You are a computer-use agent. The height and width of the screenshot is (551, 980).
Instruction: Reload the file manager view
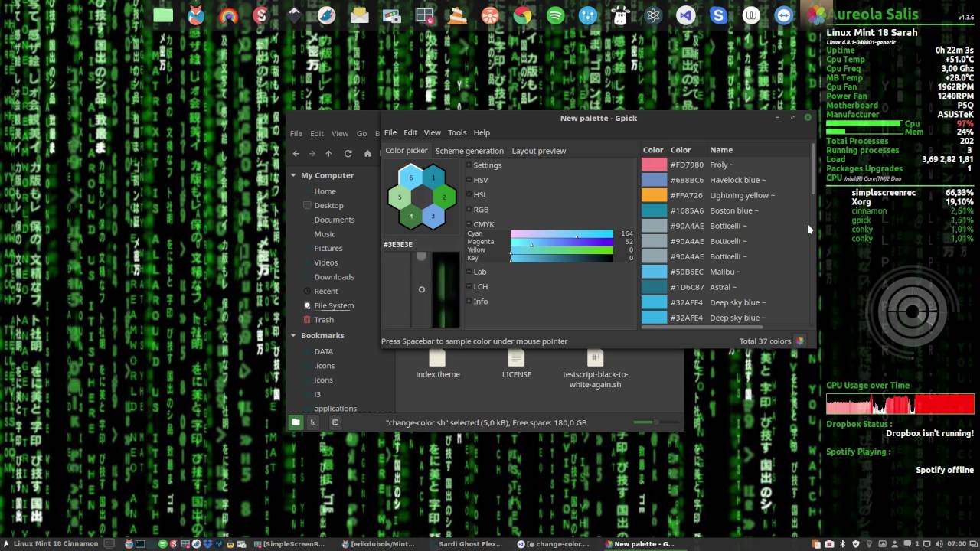[x=348, y=153]
